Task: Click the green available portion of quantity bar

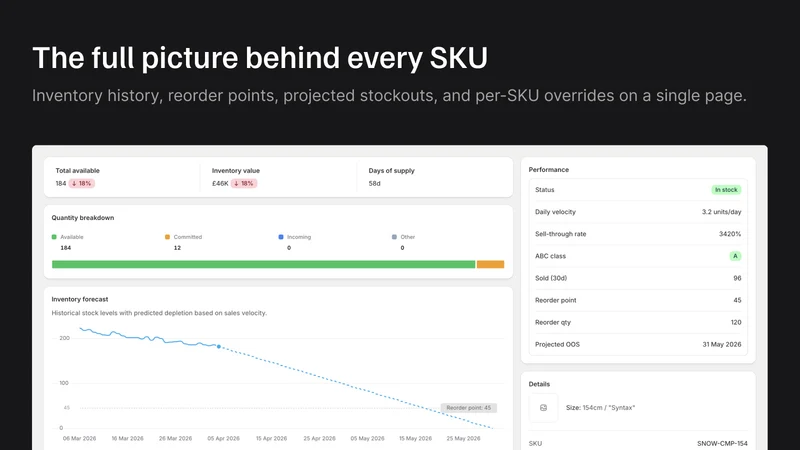Action: 263,264
